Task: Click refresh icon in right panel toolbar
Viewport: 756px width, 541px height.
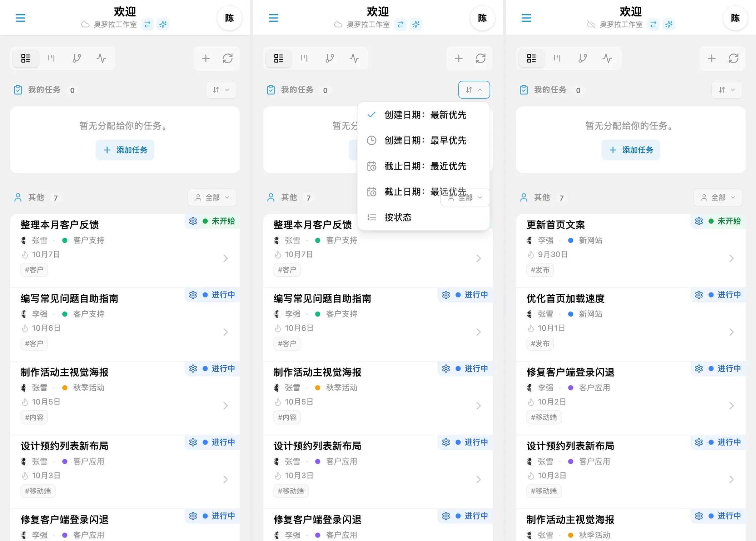Action: click(733, 58)
